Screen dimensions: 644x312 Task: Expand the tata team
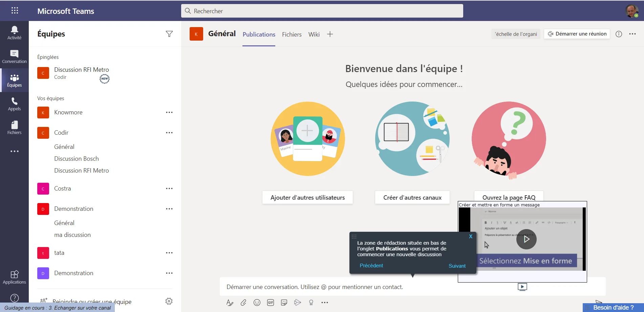click(59, 253)
